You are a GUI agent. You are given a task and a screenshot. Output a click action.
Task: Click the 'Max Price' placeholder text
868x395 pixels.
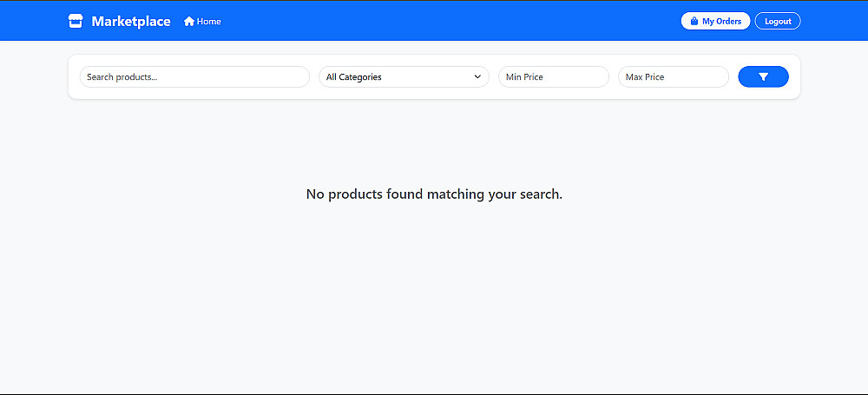click(x=645, y=77)
